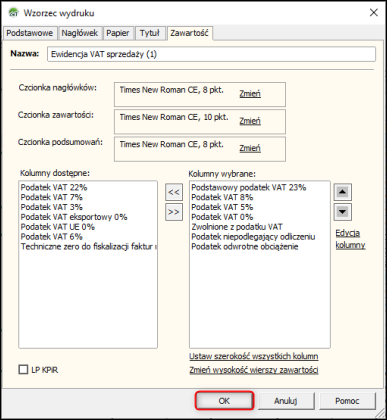
Task: Switch to the Nagłówek tab
Action: pyautogui.click(x=80, y=33)
